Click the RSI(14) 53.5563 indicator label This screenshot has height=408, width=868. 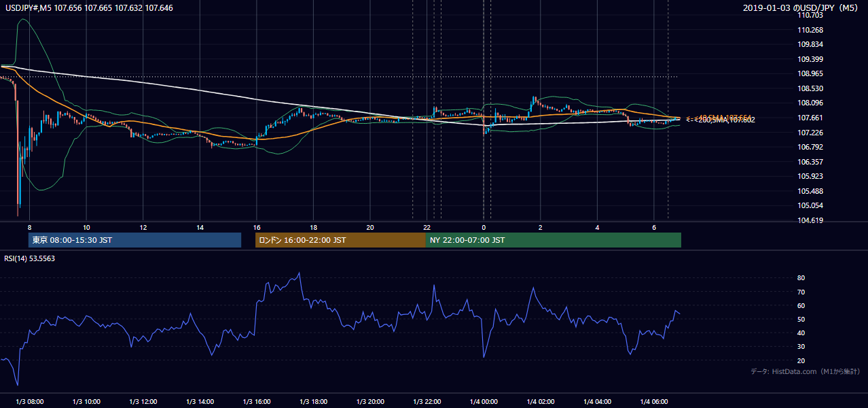coord(29,258)
